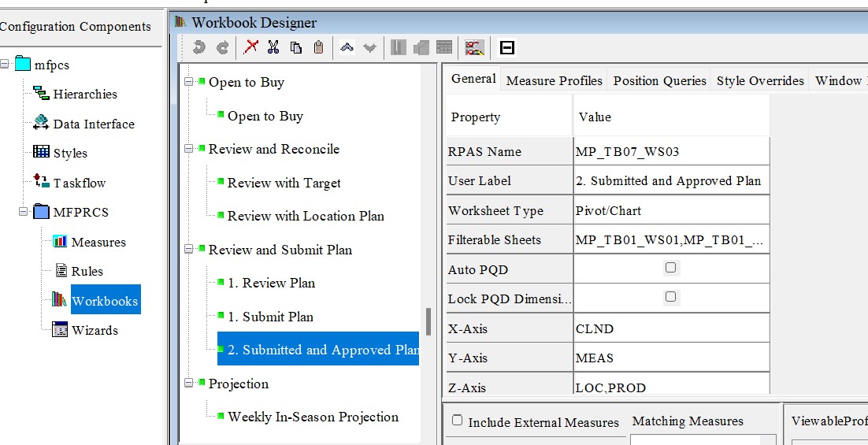Click the Styles grid icon

41,151
